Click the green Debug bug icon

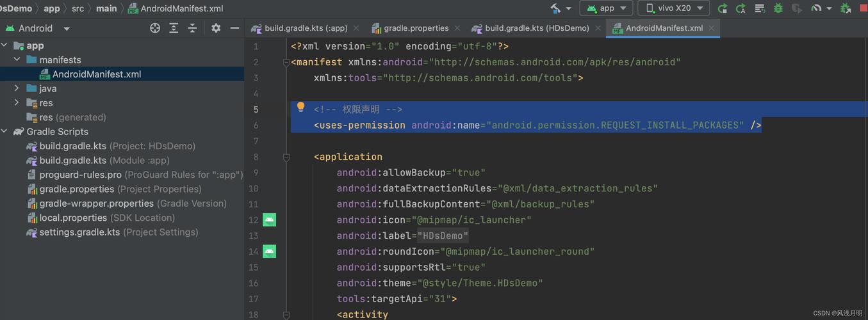coord(778,8)
